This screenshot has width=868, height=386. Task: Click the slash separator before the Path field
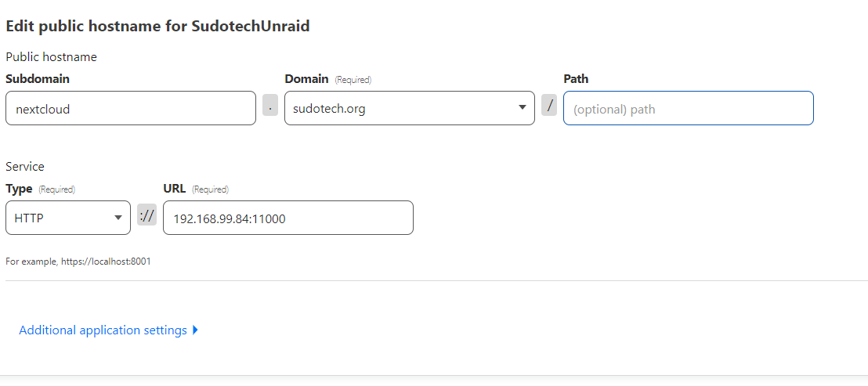tap(549, 104)
